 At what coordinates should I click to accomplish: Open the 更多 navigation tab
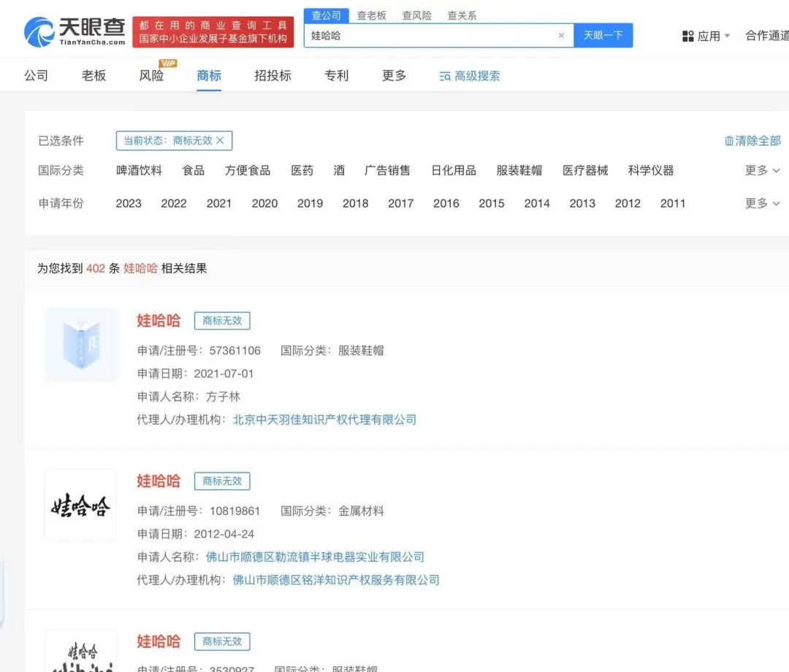(394, 75)
